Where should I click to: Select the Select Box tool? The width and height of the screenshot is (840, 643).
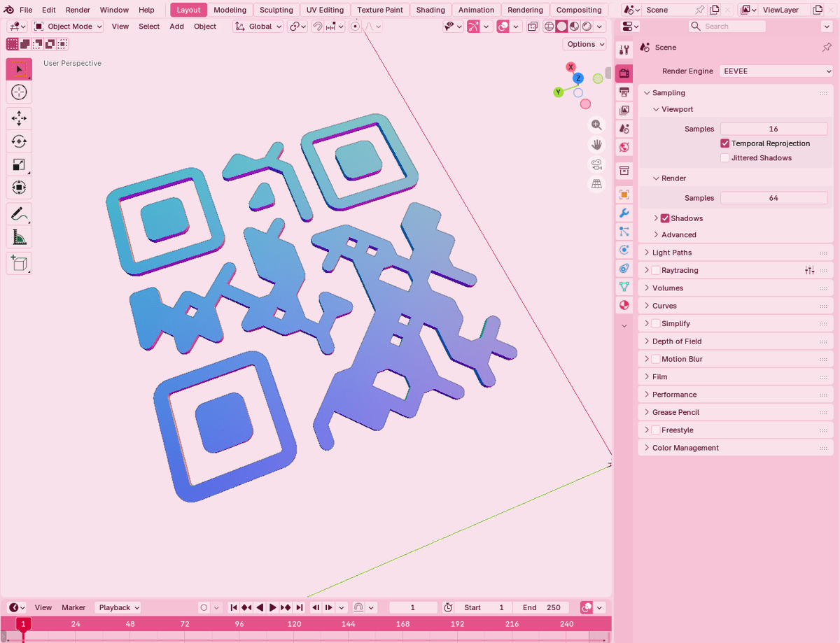pyautogui.click(x=19, y=69)
